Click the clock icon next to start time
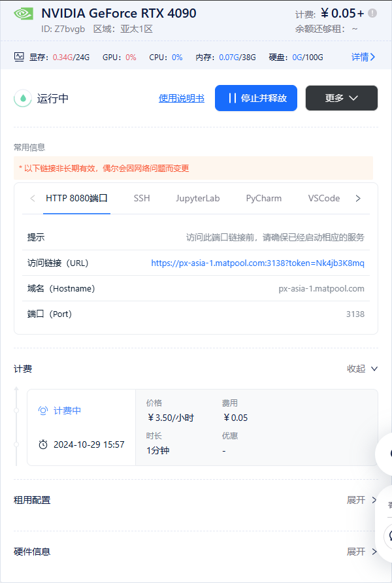Viewport: 392px width, 583px height. (x=43, y=444)
